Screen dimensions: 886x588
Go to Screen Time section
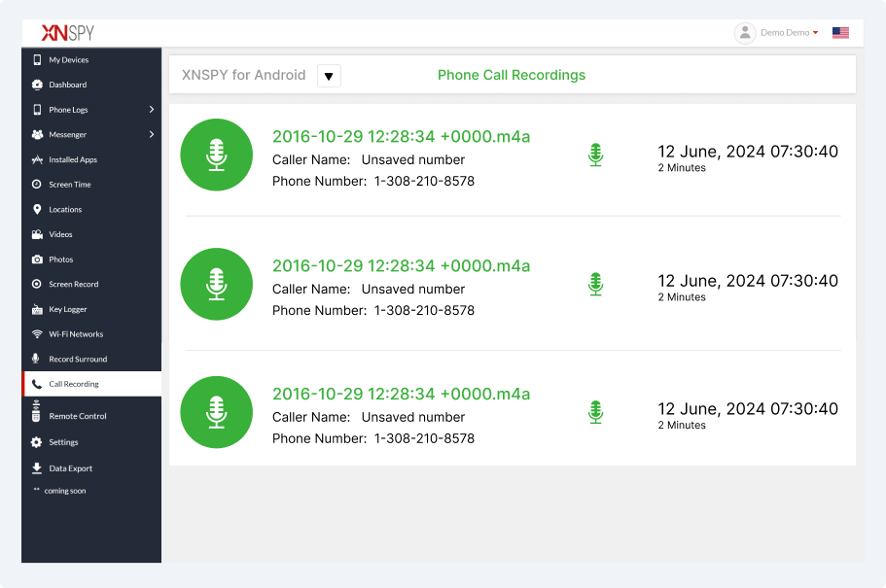[x=70, y=185]
